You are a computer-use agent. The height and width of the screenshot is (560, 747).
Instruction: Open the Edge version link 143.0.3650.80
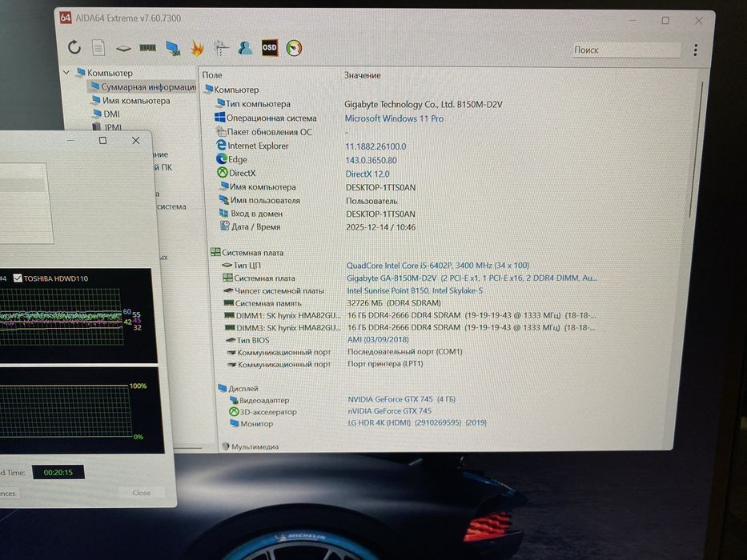[x=371, y=161]
